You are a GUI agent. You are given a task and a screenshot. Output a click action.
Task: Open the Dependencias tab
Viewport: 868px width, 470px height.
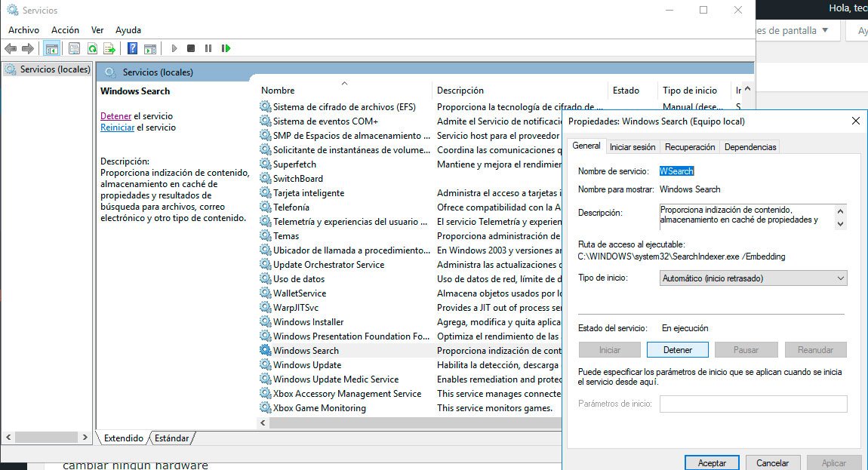[x=750, y=146]
